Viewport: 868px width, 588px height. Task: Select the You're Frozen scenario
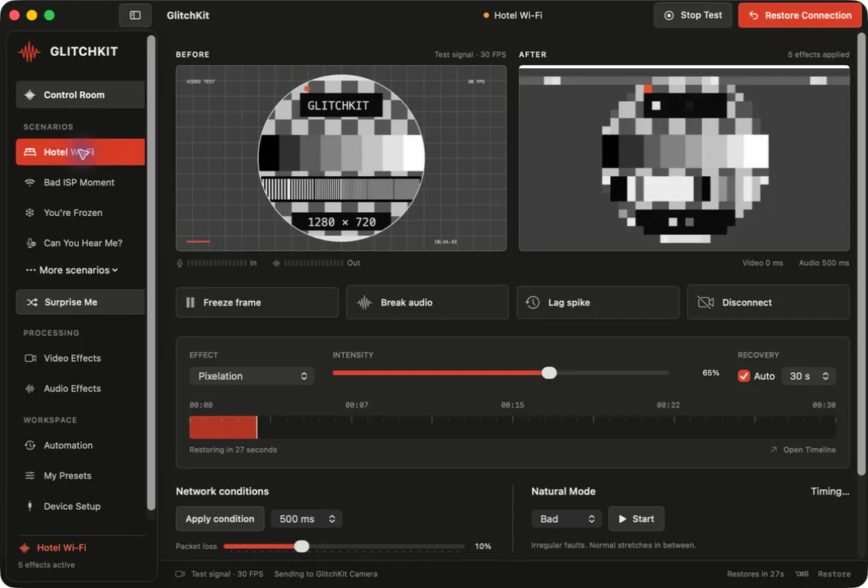point(80,213)
